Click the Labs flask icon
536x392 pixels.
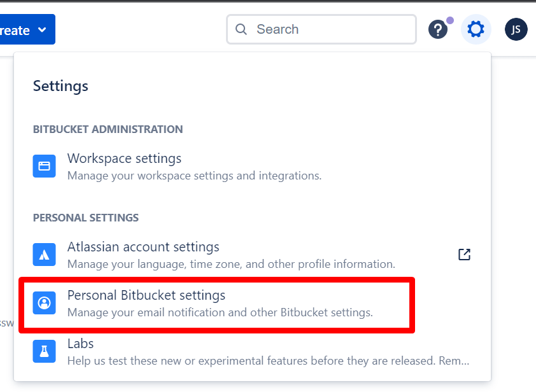tap(44, 351)
